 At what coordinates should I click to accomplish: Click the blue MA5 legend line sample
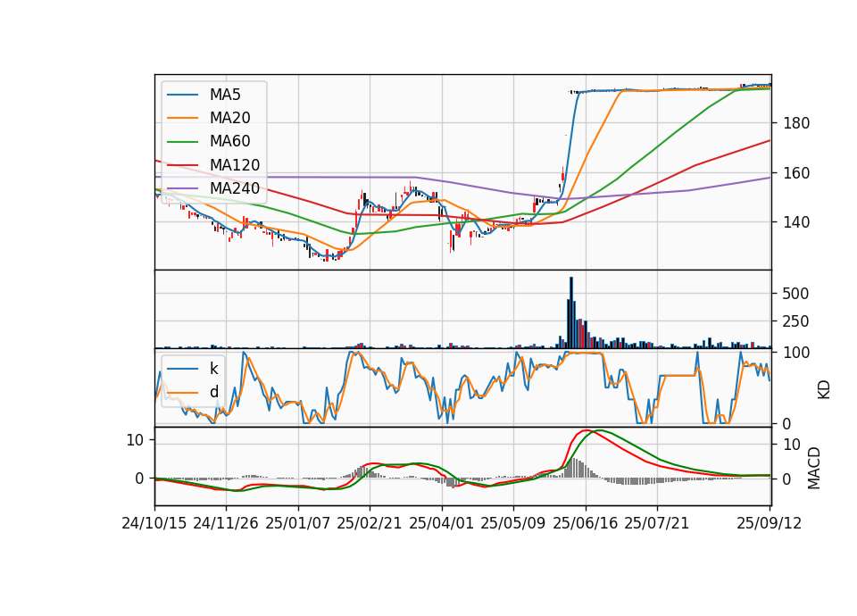pos(182,95)
